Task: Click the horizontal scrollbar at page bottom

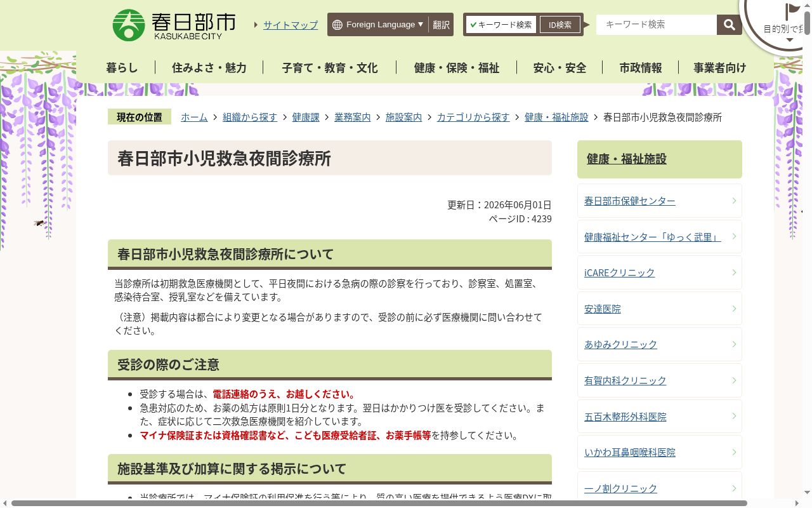Action: pos(379,504)
